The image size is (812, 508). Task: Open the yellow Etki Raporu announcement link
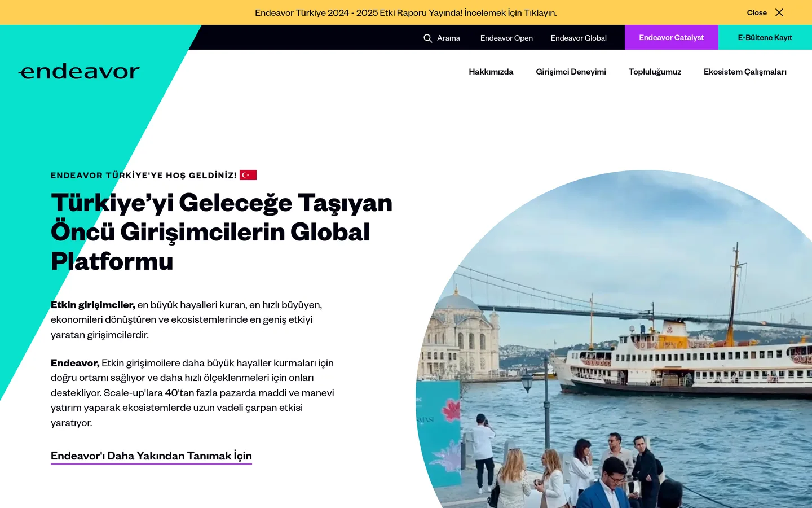point(406,12)
